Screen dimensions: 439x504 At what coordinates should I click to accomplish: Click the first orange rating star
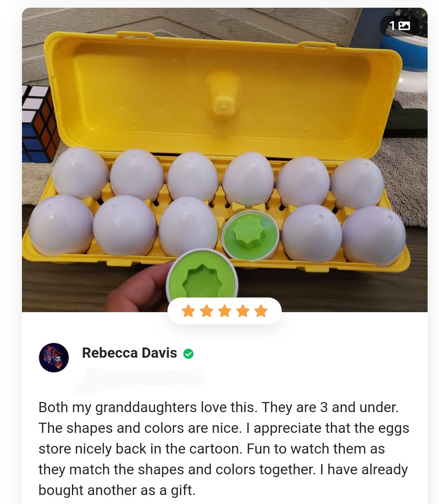pyautogui.click(x=189, y=311)
